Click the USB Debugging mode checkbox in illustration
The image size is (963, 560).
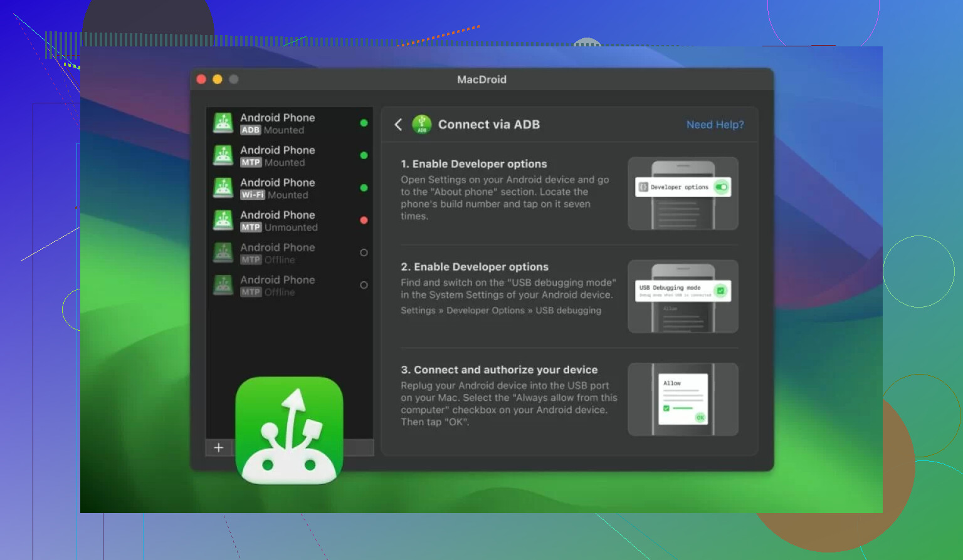721,291
